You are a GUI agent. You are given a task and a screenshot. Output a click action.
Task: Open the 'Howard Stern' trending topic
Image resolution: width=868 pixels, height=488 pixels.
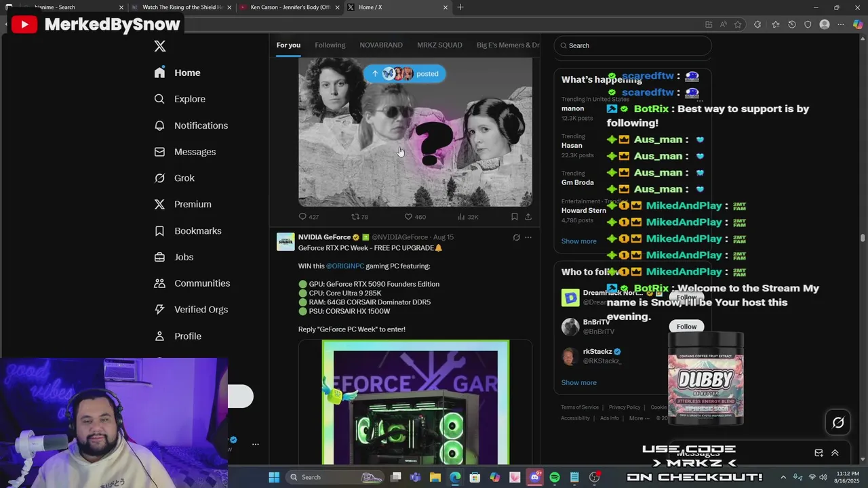tap(583, 211)
